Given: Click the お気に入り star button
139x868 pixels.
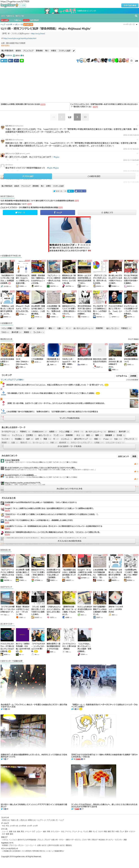Looking at the screenshot, I should 107,213.
